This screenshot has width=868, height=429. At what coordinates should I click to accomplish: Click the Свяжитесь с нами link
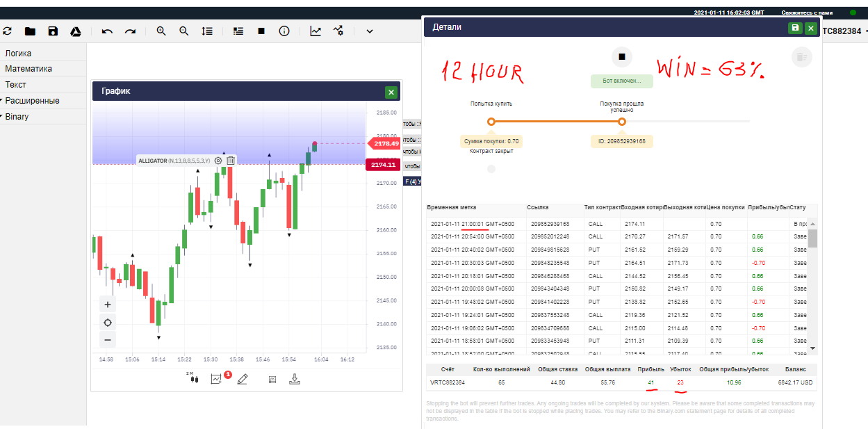(807, 13)
